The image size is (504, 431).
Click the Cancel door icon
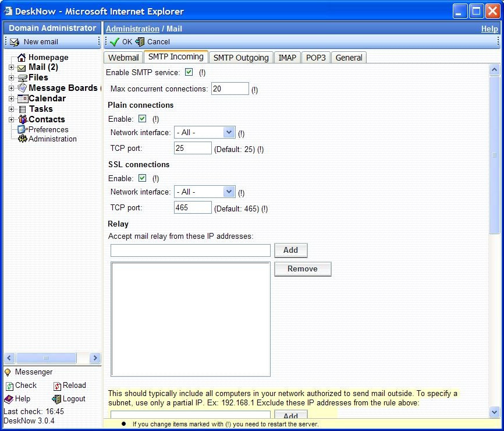click(140, 42)
